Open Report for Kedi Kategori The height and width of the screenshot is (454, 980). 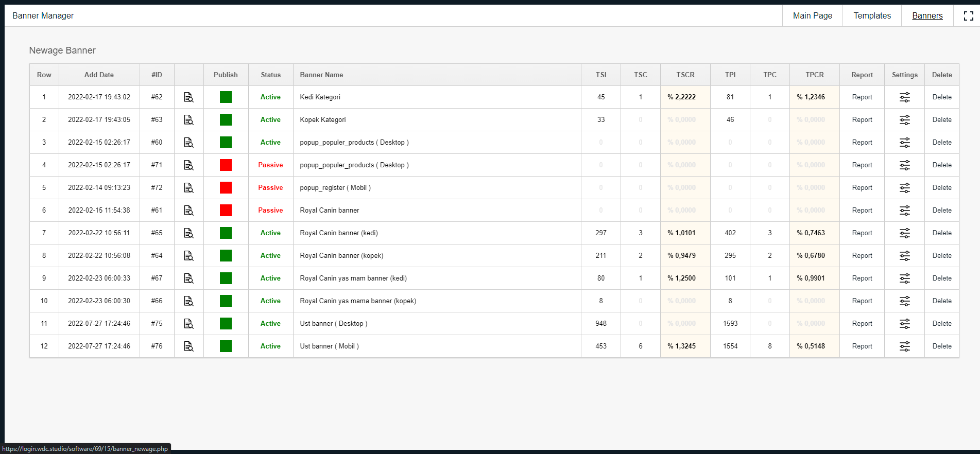click(x=862, y=97)
